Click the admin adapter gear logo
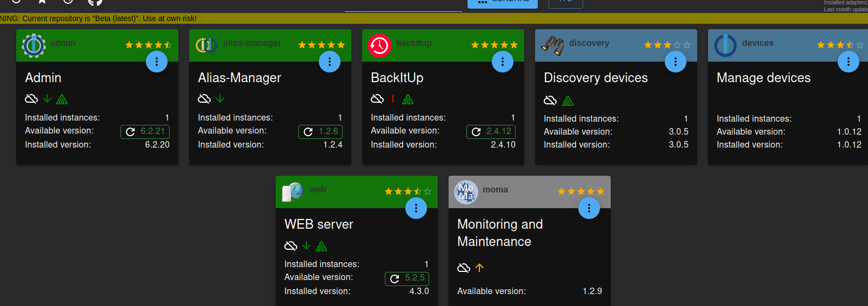Screen dimensions: 868x306 pyautogui.click(x=34, y=45)
